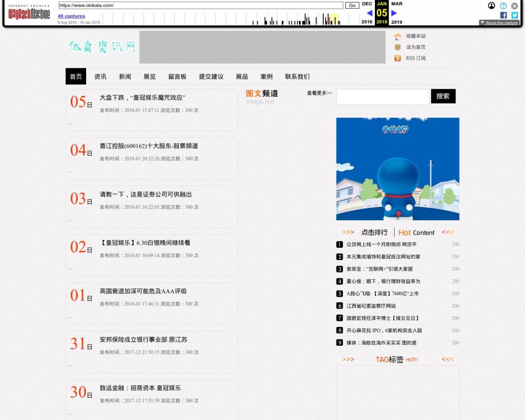Open hot item 8 开心麻花拟 IPO

coord(384,331)
